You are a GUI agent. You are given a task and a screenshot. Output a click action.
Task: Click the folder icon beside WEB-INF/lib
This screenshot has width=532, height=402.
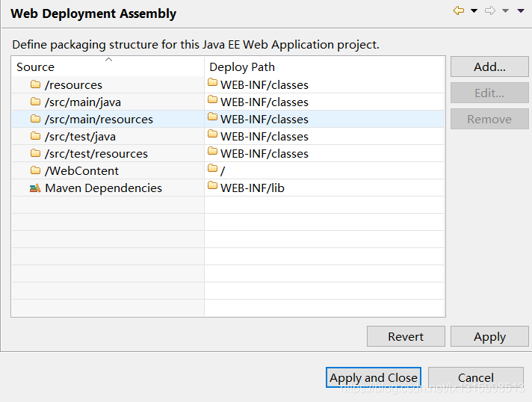click(213, 185)
